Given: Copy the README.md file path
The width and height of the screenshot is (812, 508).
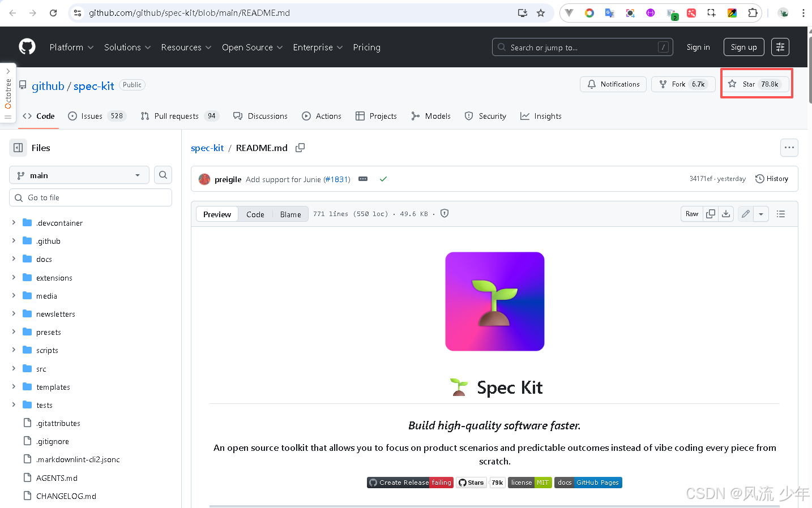Looking at the screenshot, I should coord(300,148).
